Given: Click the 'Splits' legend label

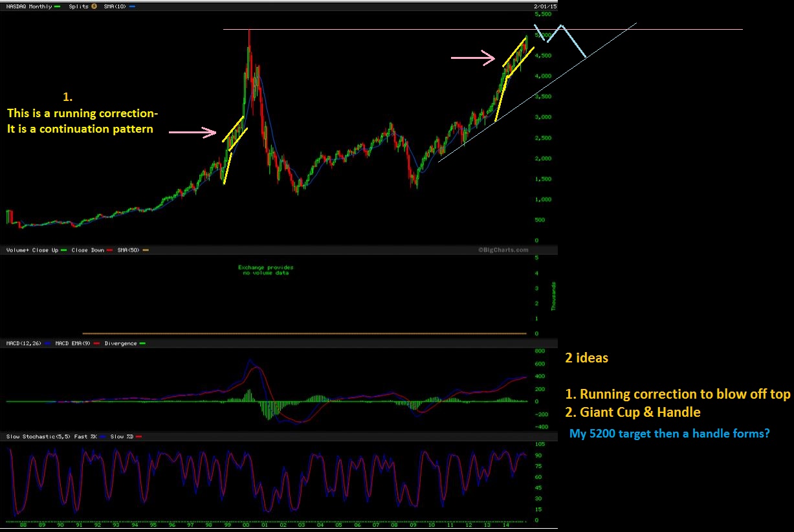Looking at the screenshot, I should pos(79,6).
